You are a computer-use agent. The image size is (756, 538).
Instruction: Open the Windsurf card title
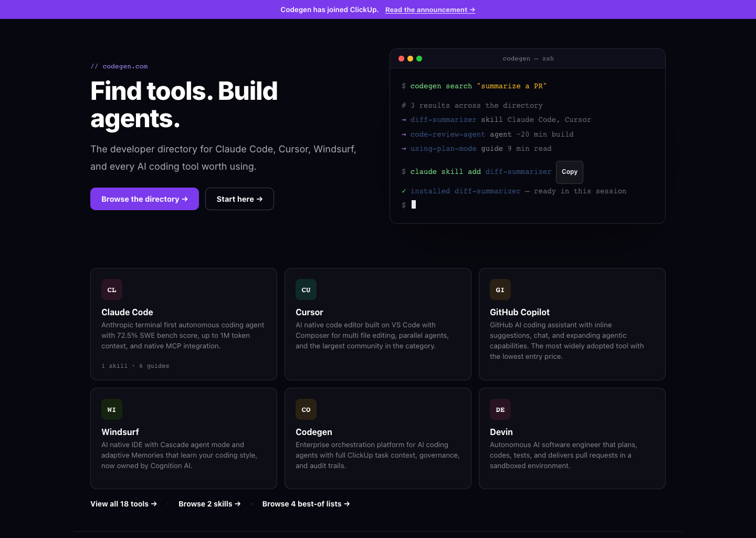(120, 432)
